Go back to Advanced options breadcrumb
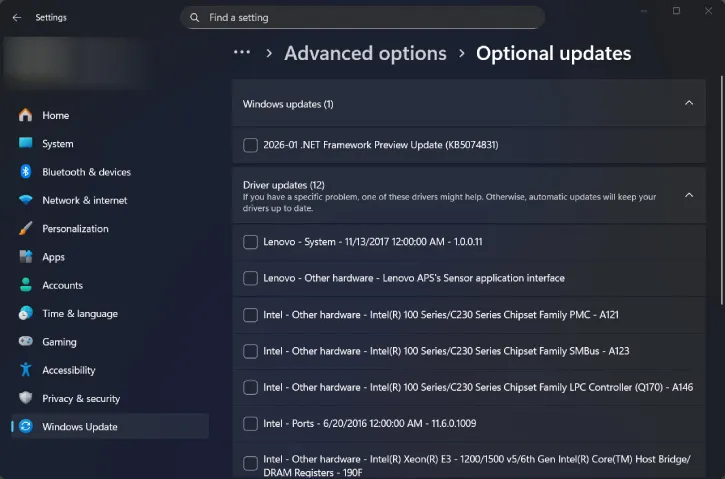 coord(365,54)
